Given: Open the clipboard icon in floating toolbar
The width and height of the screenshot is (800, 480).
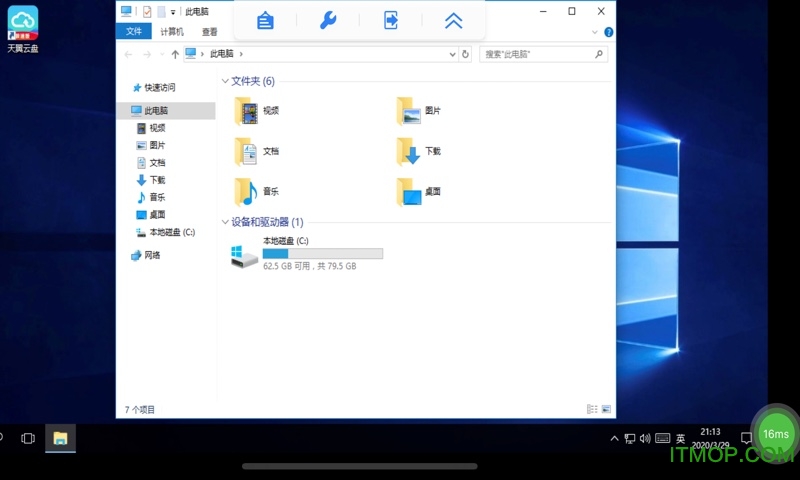Looking at the screenshot, I should click(x=265, y=21).
